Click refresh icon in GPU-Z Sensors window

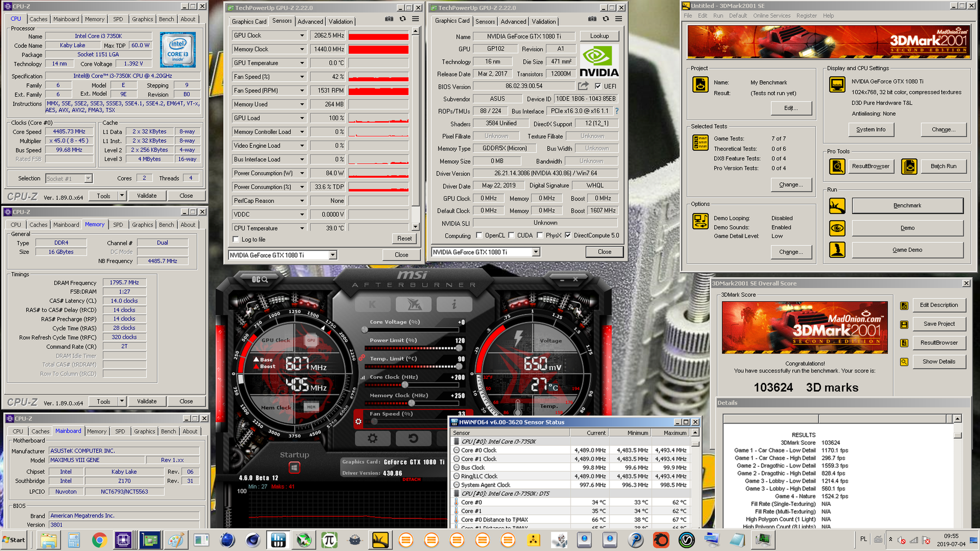(x=403, y=19)
